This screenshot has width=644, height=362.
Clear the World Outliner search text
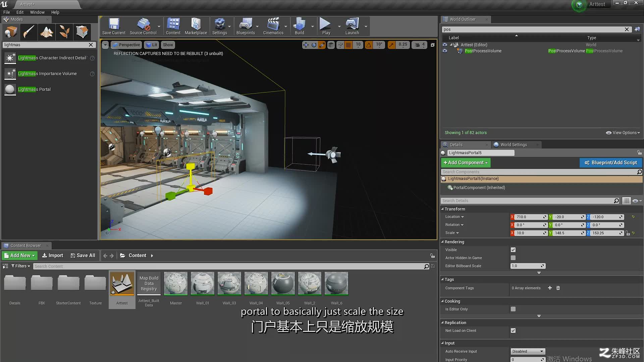(627, 29)
